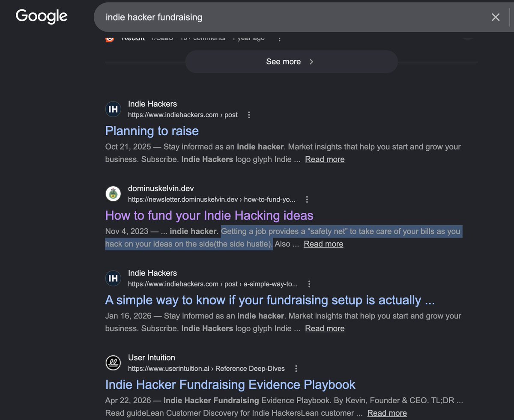Click the newsletter.dominuskelvin.dev URL breadcrumb
Image resolution: width=514 pixels, height=420 pixels.
click(x=212, y=200)
